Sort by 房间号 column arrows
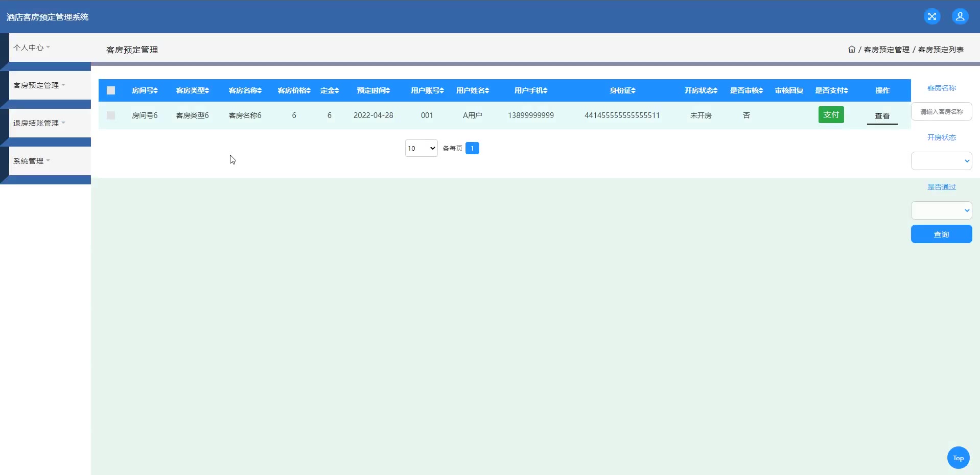980x475 pixels. tap(156, 90)
